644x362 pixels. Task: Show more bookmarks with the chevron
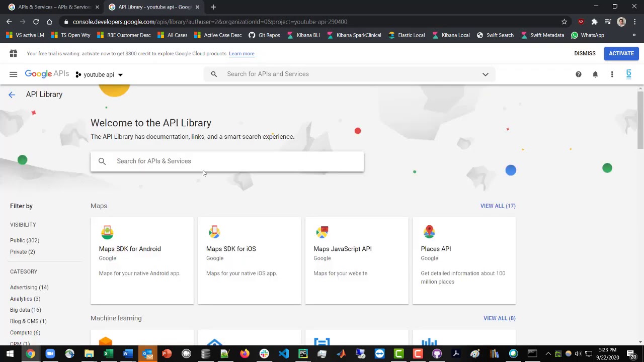634,35
